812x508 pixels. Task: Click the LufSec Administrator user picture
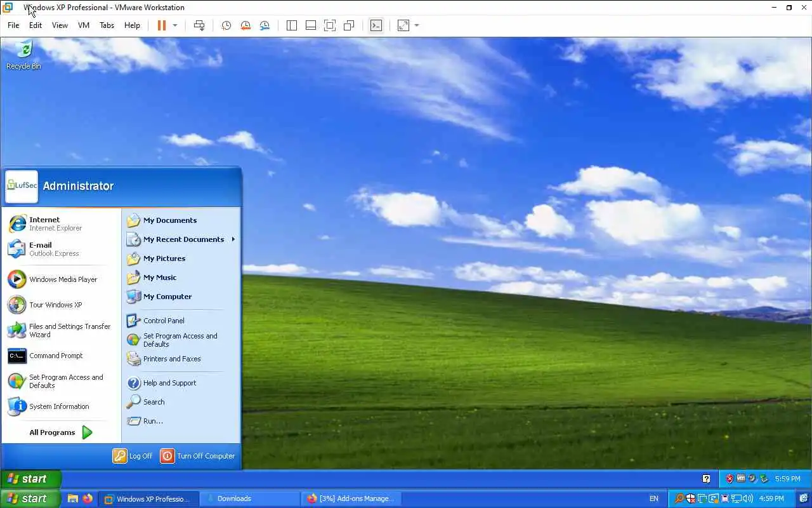[x=22, y=185]
